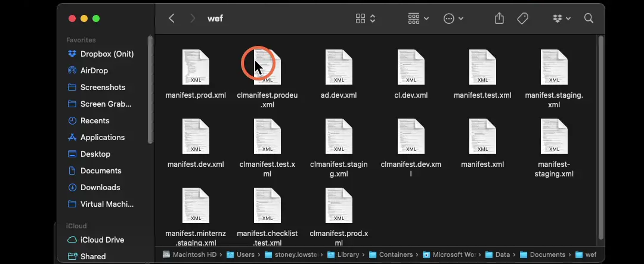Screen dimensions: 644x264
Task: Go to Data in path bar
Action: pyautogui.click(x=498, y=254)
